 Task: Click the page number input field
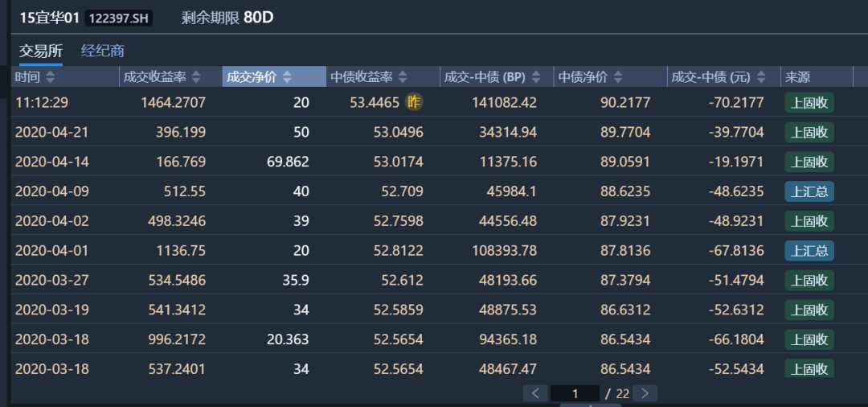point(575,393)
